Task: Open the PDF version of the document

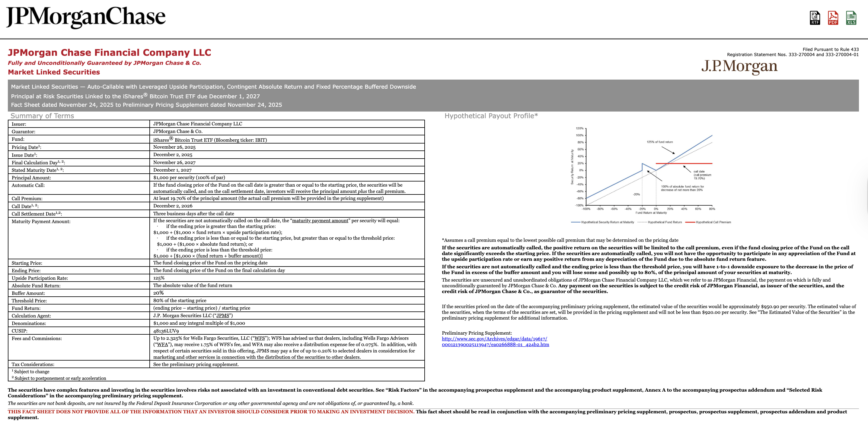Action: tap(833, 18)
